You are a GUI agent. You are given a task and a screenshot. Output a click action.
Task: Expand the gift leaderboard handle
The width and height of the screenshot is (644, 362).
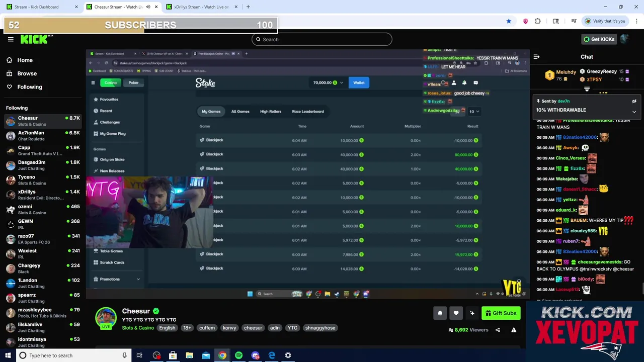pos(587,89)
